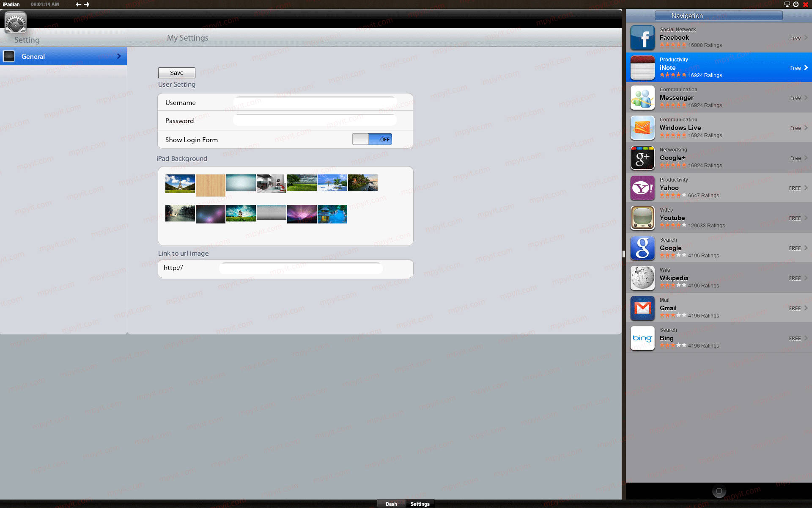Image resolution: width=812 pixels, height=508 pixels.
Task: Launch the Youtube TV icon
Action: (x=642, y=218)
